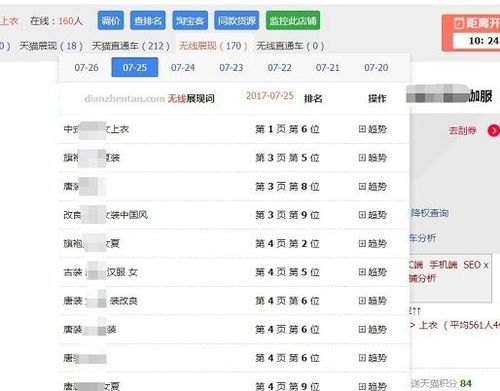Expand 趋势 for 第3页第8位 row
The image size is (500, 391).
tap(373, 186)
